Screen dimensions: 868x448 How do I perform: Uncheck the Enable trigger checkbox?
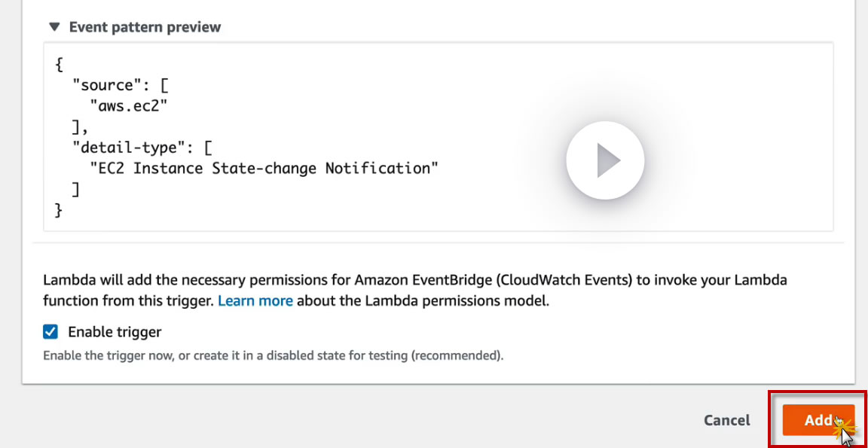tap(50, 332)
